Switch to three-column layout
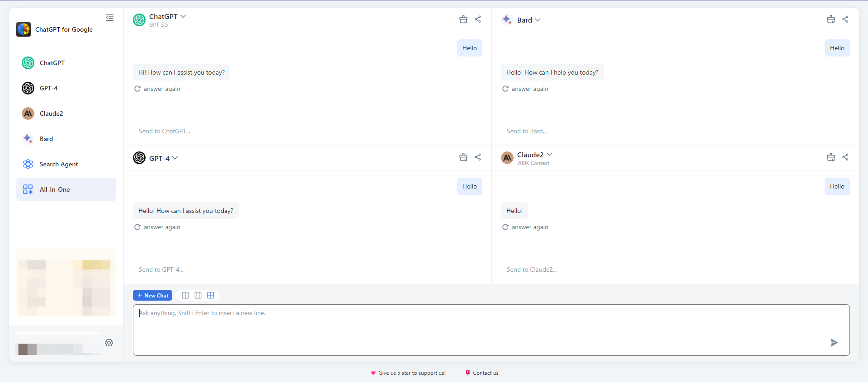Image resolution: width=868 pixels, height=382 pixels. (198, 295)
